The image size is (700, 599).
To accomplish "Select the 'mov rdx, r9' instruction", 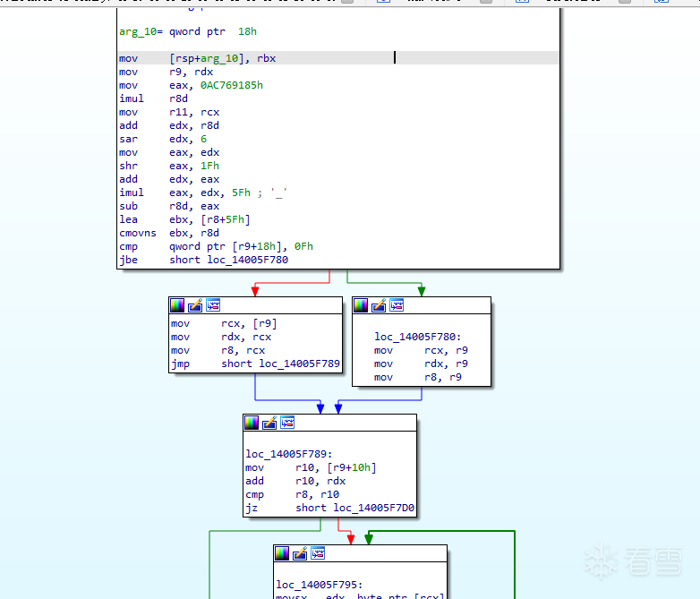I will point(421,364).
